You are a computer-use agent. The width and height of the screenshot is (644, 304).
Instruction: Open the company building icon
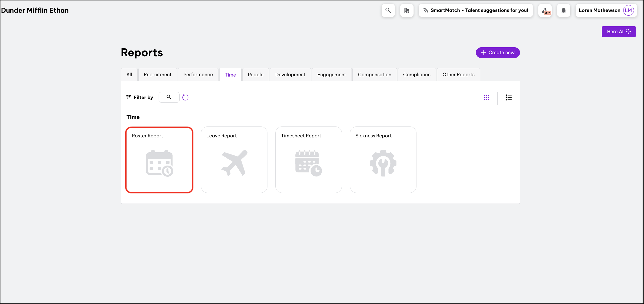407,10
